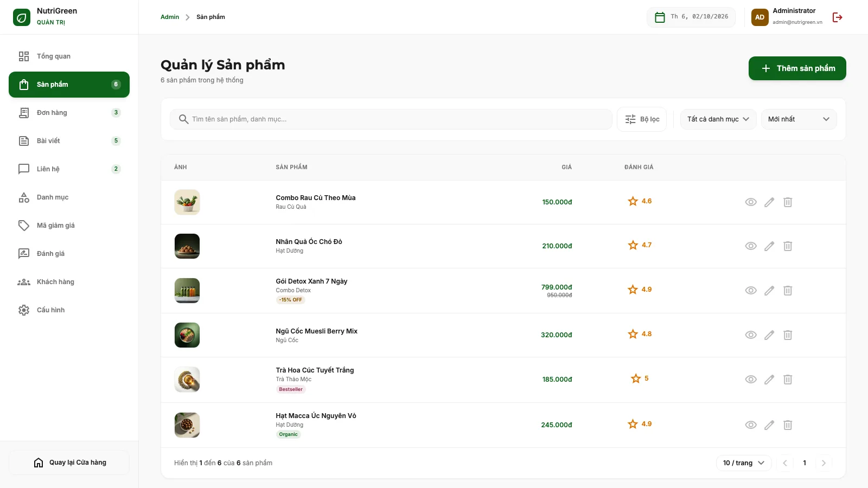The width and height of the screenshot is (868, 488).
Task: Open the Khách hàng sidebar menu
Action: (x=69, y=282)
